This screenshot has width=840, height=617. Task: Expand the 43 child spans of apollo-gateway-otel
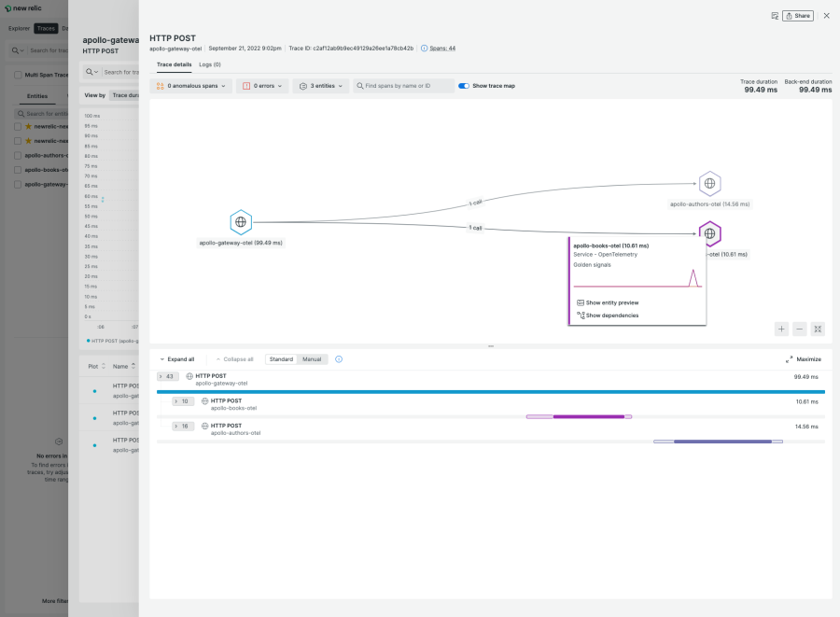(167, 376)
